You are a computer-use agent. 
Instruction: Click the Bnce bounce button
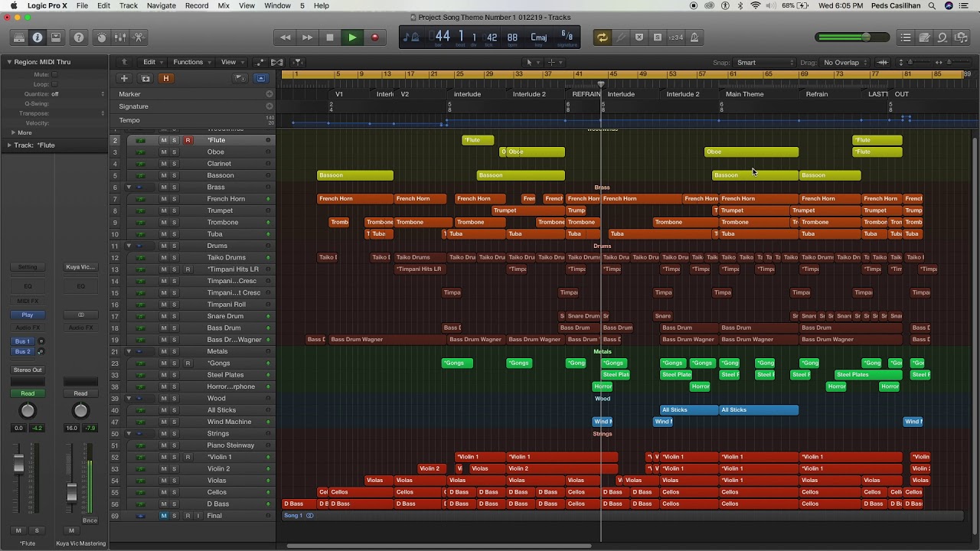pos(90,520)
